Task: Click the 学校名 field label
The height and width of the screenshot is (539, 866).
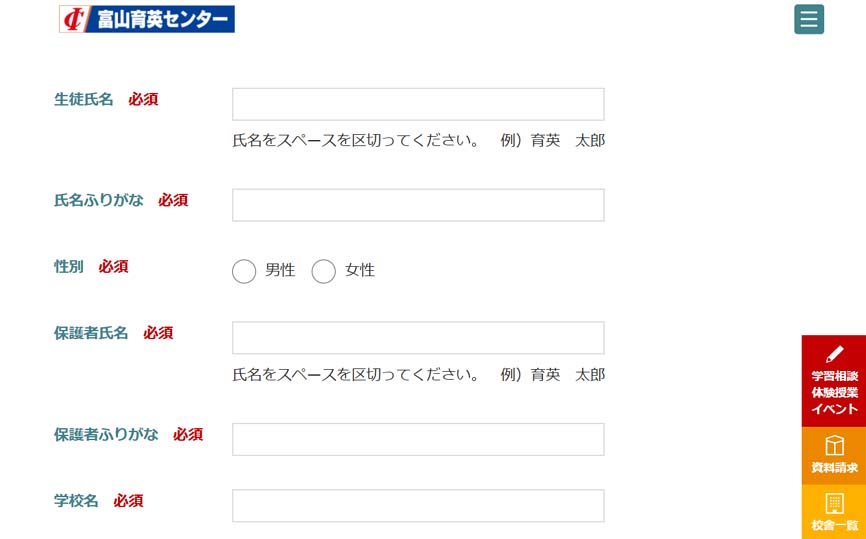Action: click(x=76, y=500)
